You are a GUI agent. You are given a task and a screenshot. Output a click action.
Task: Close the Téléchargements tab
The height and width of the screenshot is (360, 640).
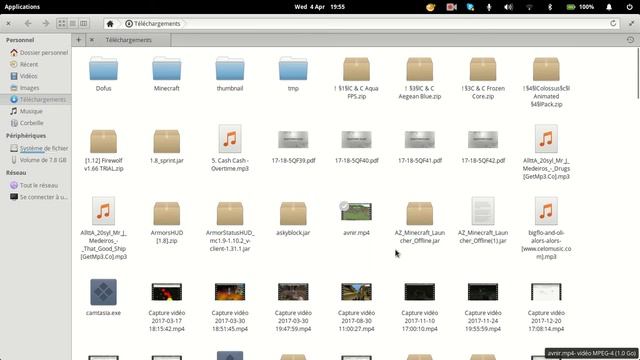pos(92,40)
